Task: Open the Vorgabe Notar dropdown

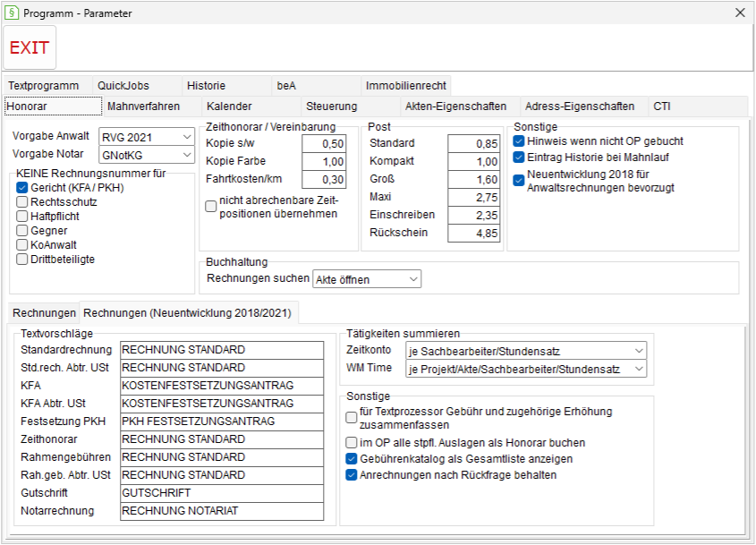Action: pos(147,156)
